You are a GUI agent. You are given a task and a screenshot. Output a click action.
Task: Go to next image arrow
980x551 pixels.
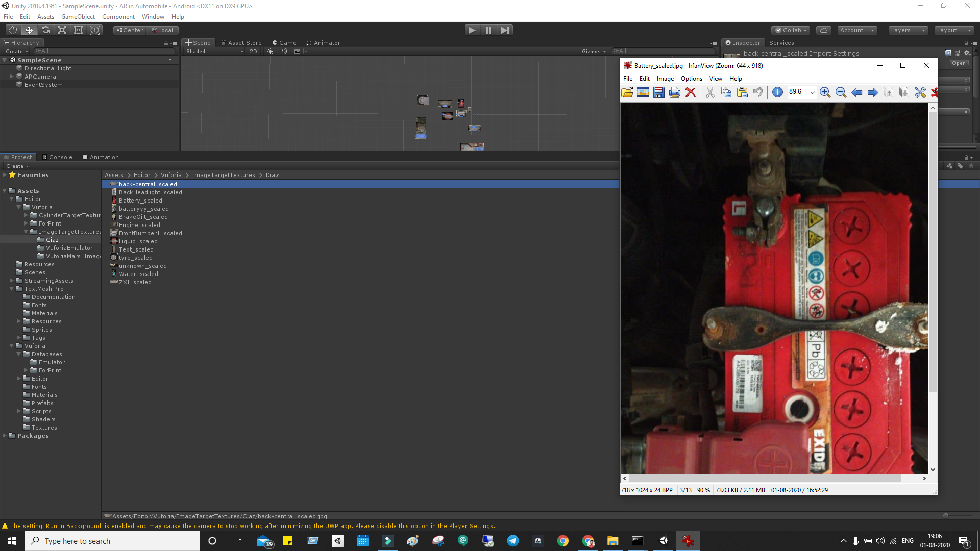872,92
